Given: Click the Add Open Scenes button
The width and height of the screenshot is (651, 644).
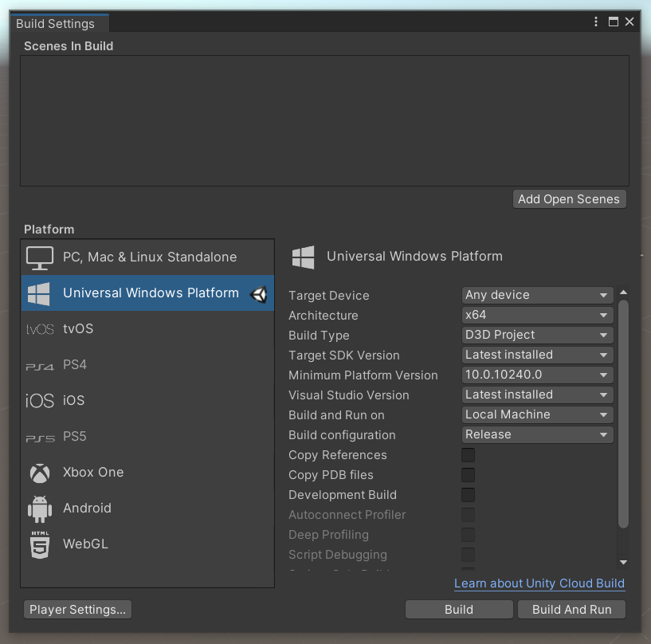Looking at the screenshot, I should pyautogui.click(x=569, y=199).
